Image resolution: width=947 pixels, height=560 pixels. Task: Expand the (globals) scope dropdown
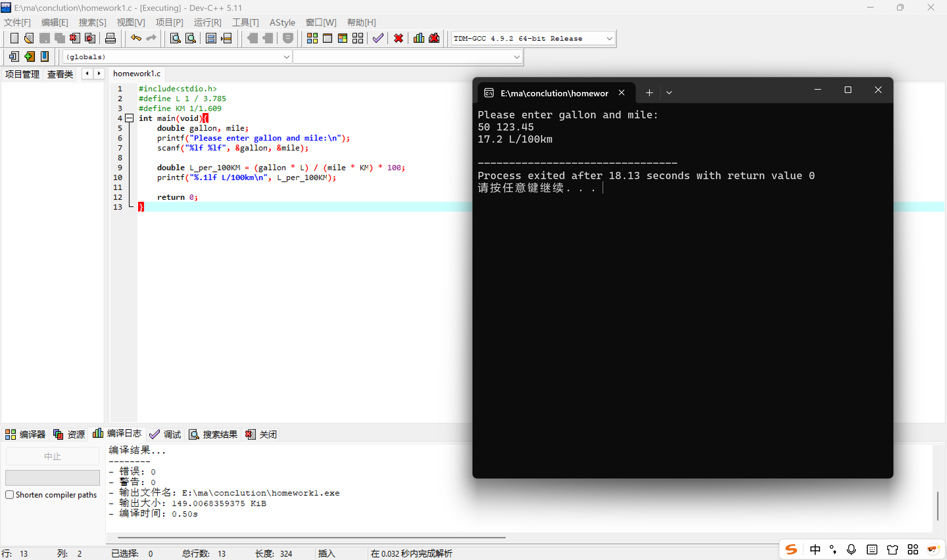286,57
